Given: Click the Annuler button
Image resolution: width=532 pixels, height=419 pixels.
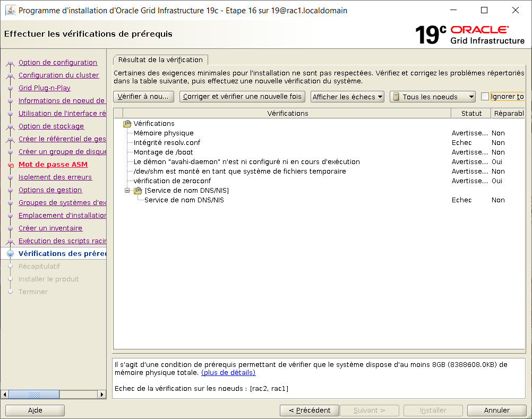Looking at the screenshot, I should click(x=497, y=411).
